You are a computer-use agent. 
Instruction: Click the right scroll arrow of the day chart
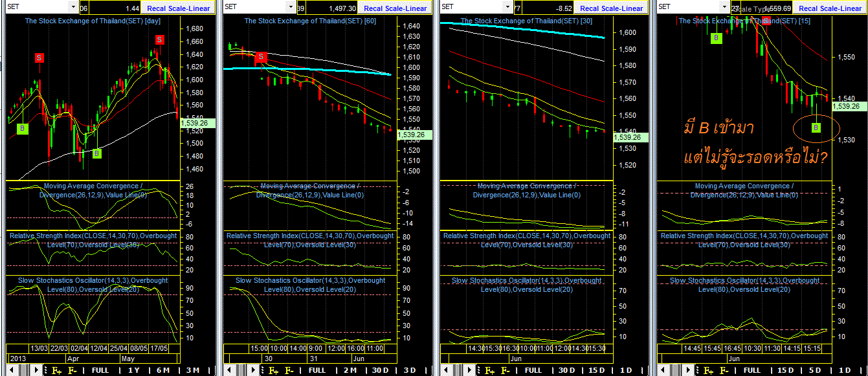click(x=36, y=370)
